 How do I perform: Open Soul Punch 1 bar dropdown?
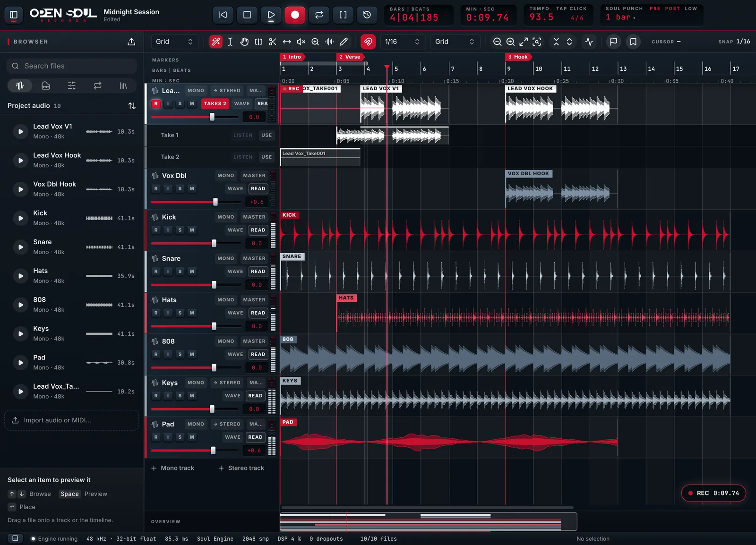(x=621, y=17)
